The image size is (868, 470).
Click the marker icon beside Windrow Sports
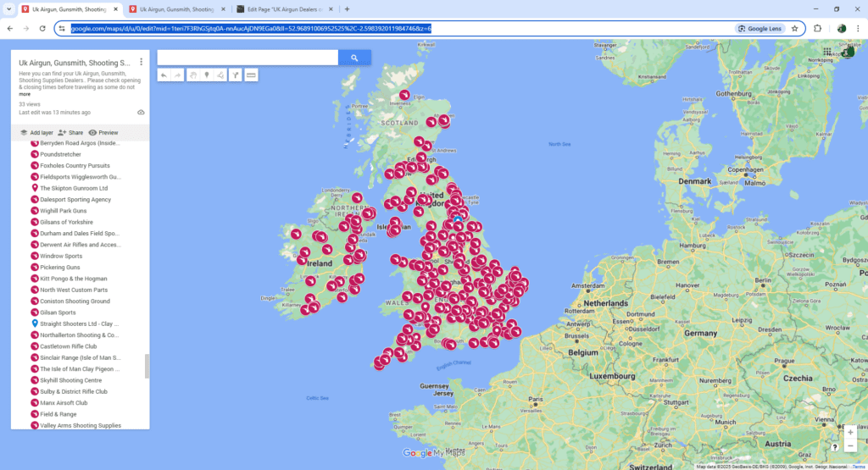coord(34,256)
